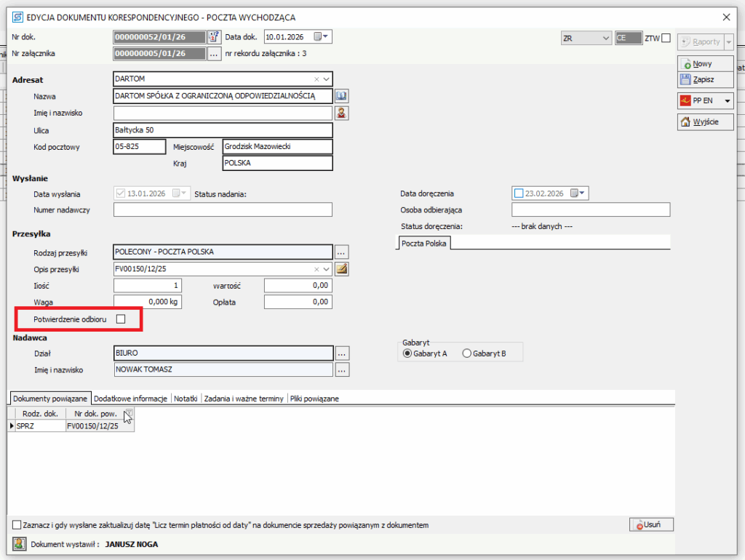Screen dimensions: 745x560
Task: Open the ZR combo box dropdown
Action: pos(606,39)
